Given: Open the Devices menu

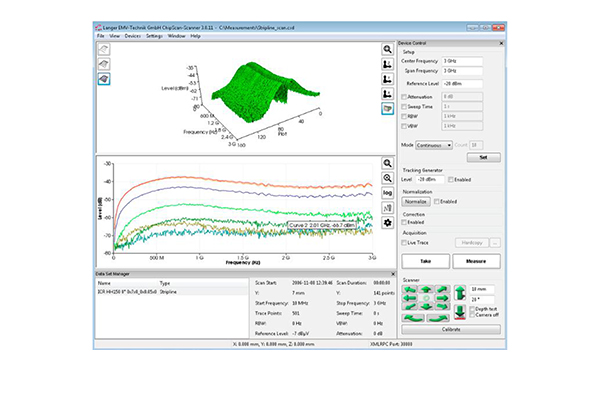Looking at the screenshot, I should [x=133, y=36].
